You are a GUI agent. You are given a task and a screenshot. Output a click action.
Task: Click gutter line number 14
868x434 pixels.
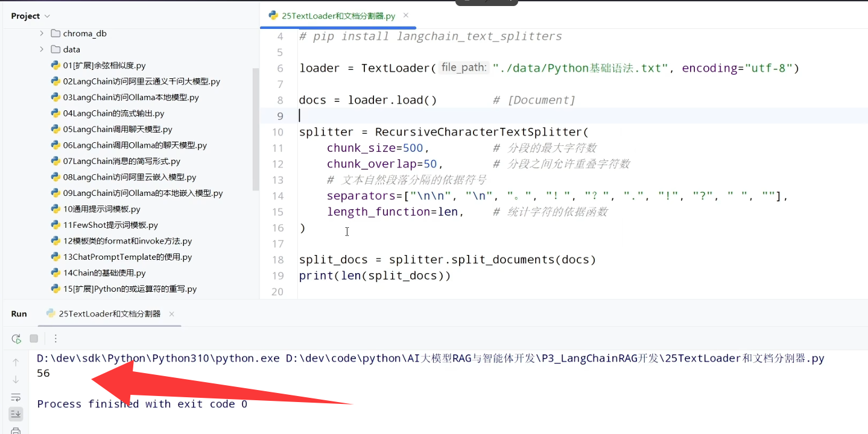click(x=277, y=197)
